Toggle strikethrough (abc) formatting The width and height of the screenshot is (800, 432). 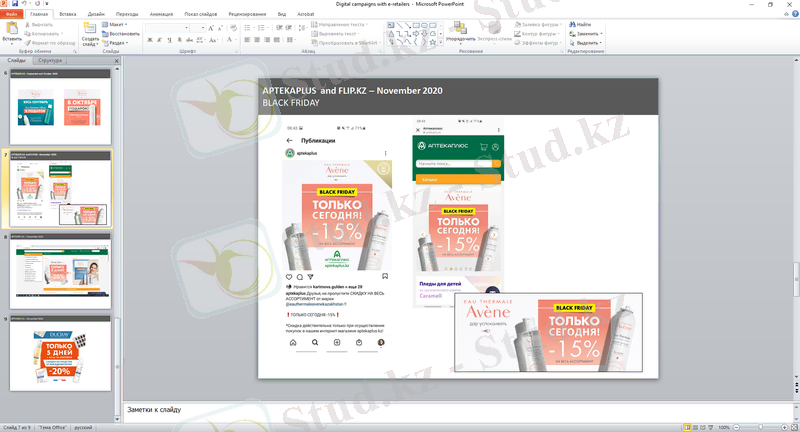[189, 40]
